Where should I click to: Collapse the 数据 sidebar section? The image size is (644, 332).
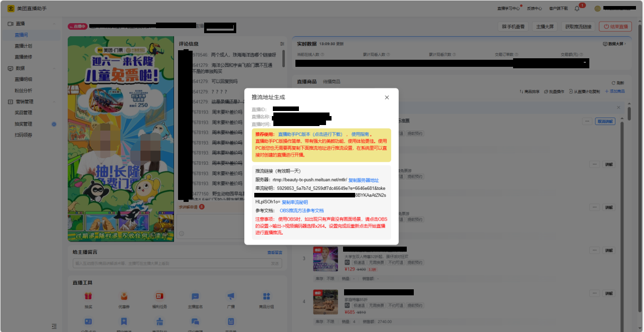(x=54, y=68)
